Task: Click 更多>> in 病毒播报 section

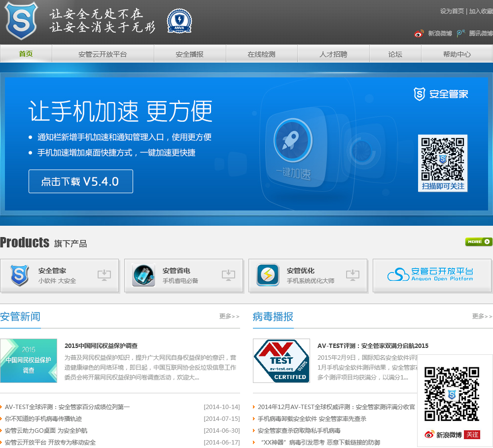Action: [x=482, y=316]
